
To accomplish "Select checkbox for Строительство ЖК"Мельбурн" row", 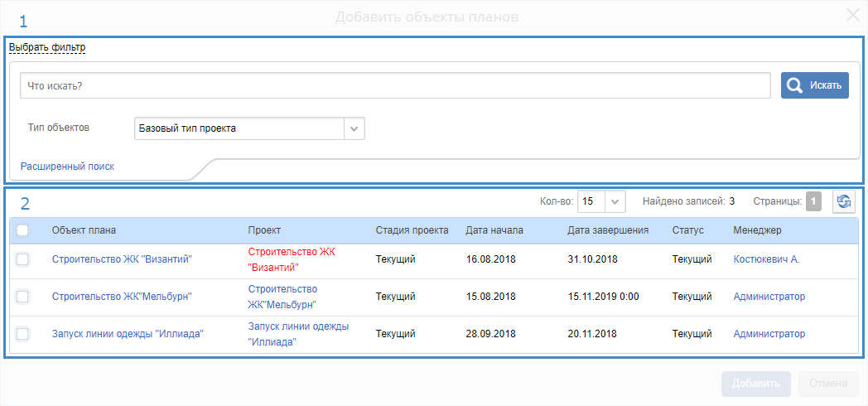I will 22,297.
